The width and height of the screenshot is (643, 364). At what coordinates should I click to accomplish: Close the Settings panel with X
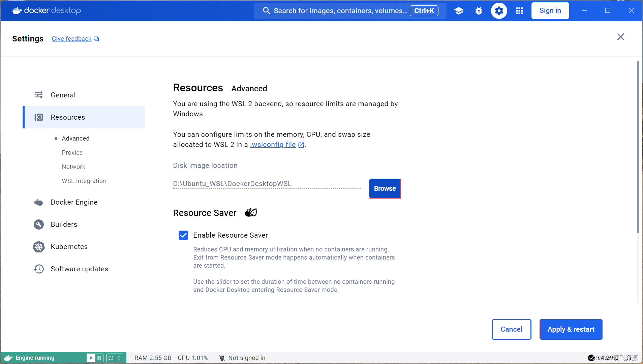[x=620, y=37]
